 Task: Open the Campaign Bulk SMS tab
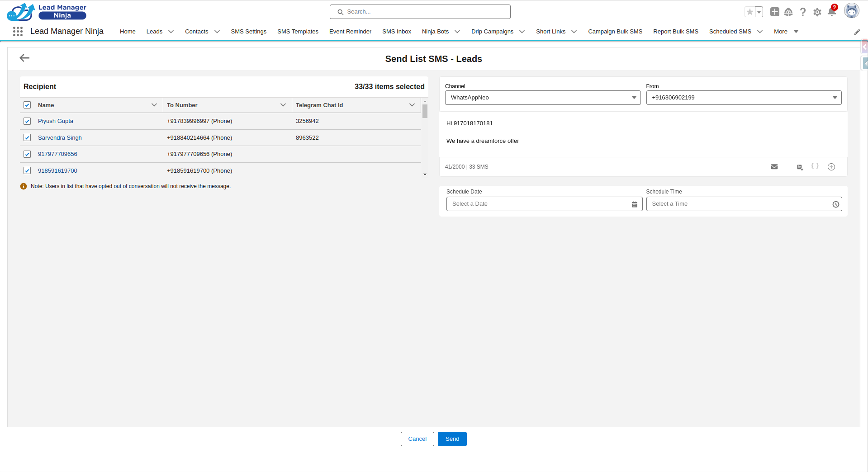pyautogui.click(x=615, y=32)
